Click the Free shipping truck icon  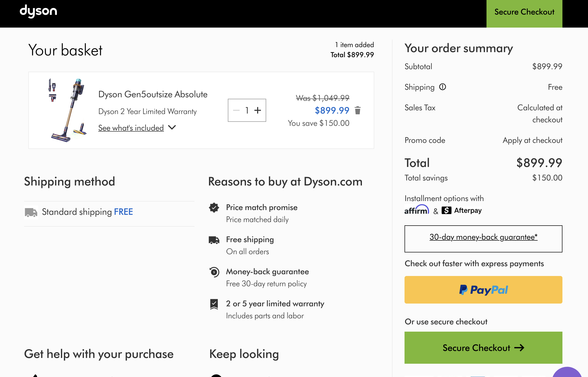point(214,240)
